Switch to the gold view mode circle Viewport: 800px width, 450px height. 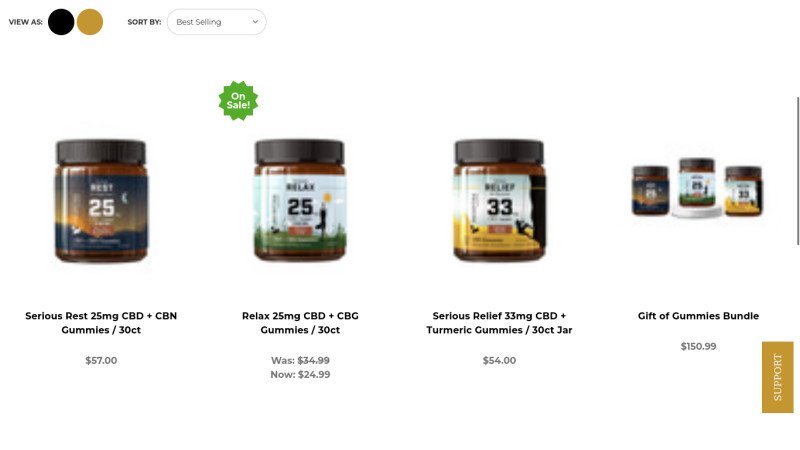(90, 22)
